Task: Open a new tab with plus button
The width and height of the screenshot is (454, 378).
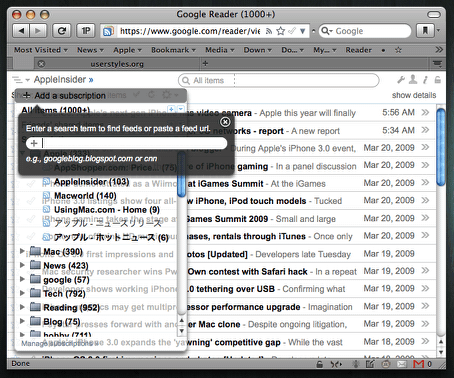Action: pyautogui.click(x=205, y=63)
